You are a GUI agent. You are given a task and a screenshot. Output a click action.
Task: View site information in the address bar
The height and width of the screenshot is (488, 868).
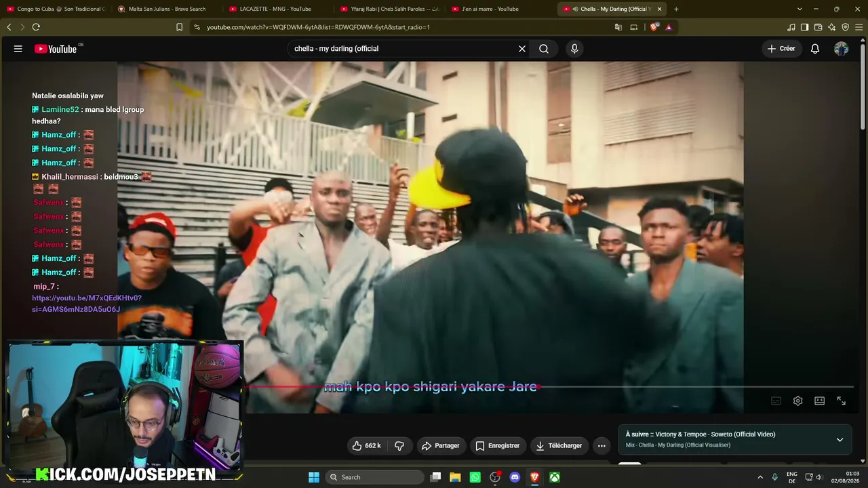(197, 27)
